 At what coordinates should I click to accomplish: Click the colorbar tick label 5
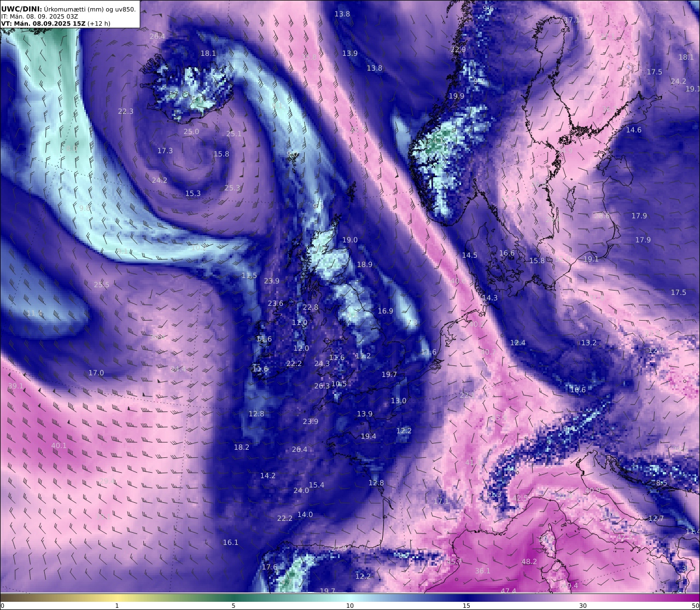coord(234,606)
